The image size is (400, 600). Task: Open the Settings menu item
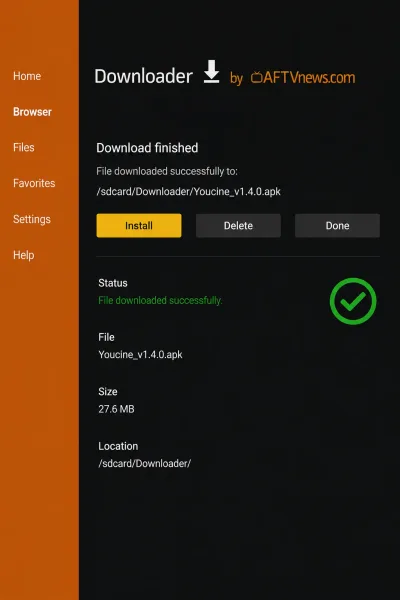(32, 219)
